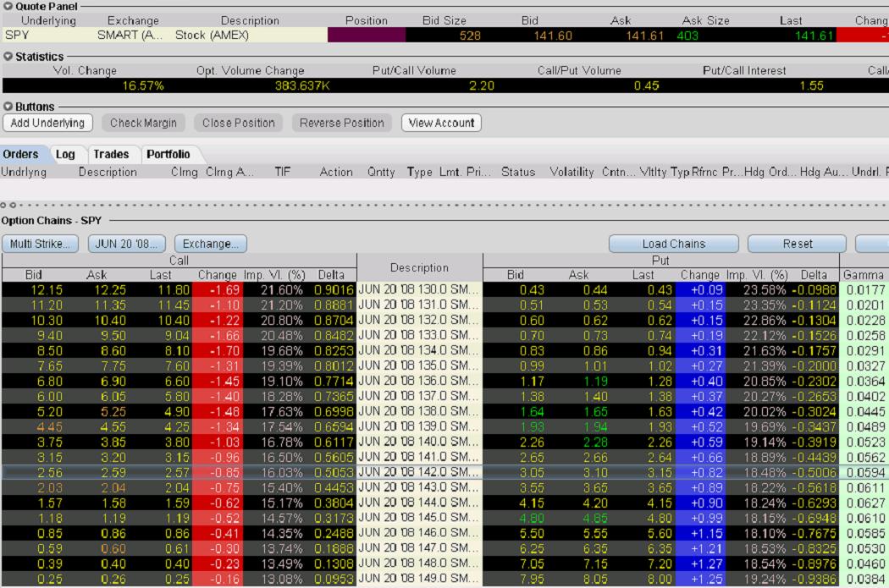
Task: Click the Reset button
Action: 798,244
